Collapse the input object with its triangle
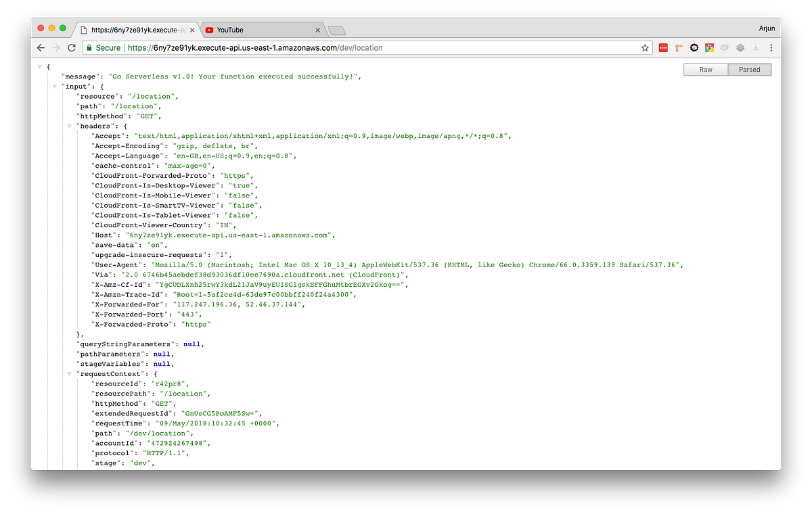The width and height of the screenshot is (812, 514). [53, 86]
